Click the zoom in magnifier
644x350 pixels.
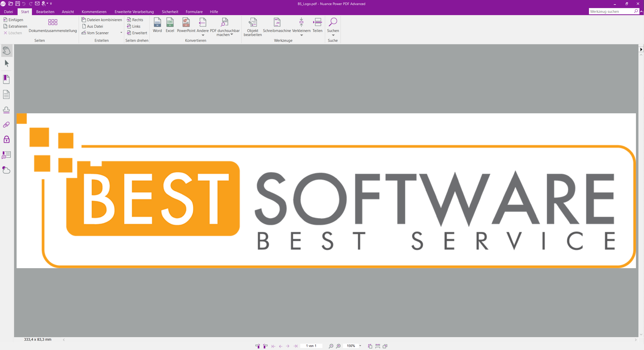(x=338, y=346)
